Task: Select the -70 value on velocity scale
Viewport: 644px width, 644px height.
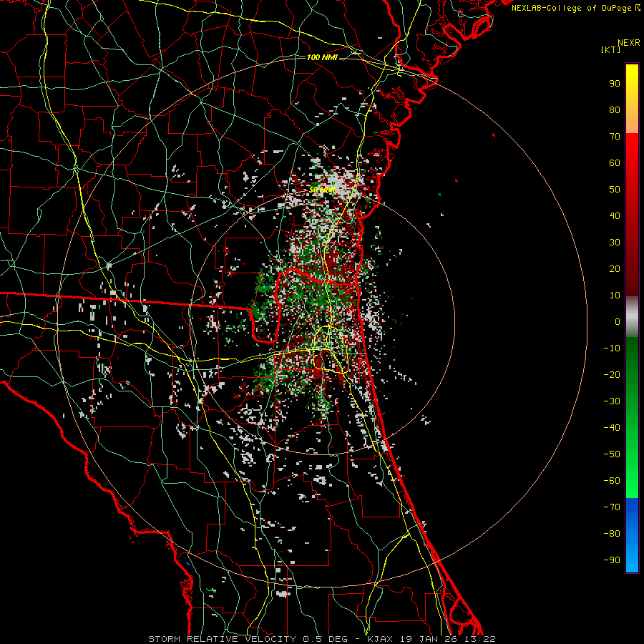Action: point(612,507)
